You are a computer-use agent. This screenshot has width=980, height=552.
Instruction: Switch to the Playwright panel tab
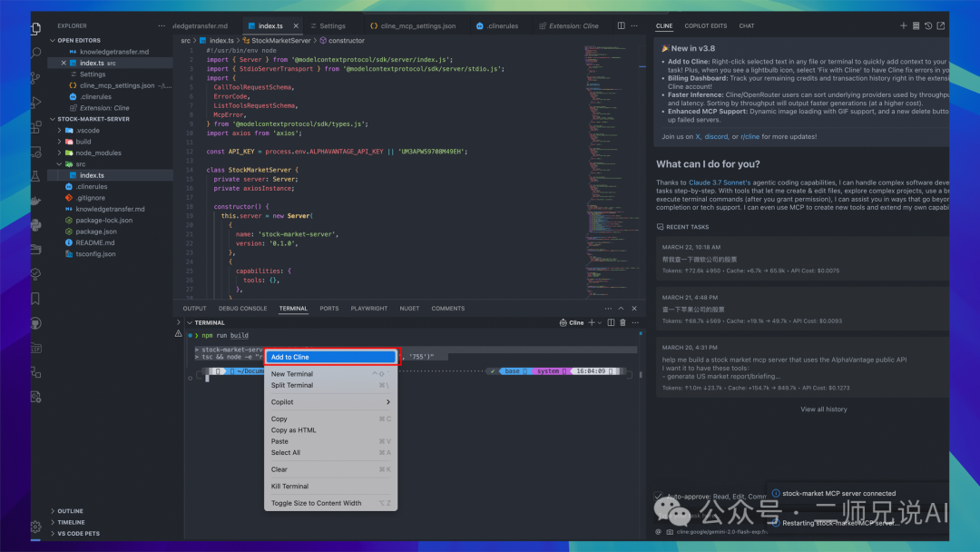click(x=368, y=308)
